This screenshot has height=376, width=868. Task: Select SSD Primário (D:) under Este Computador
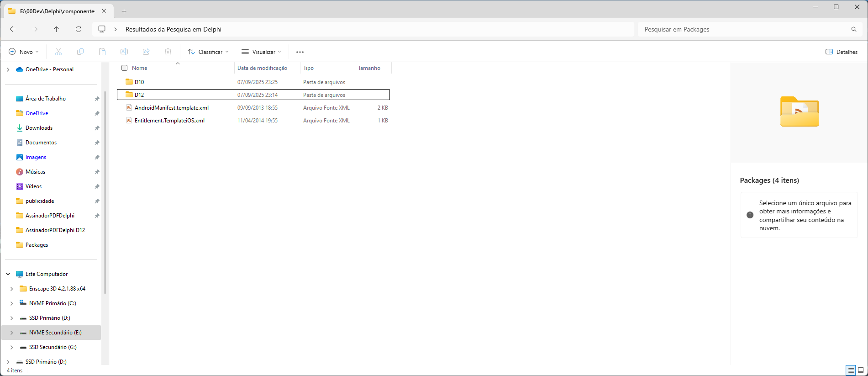point(50,318)
